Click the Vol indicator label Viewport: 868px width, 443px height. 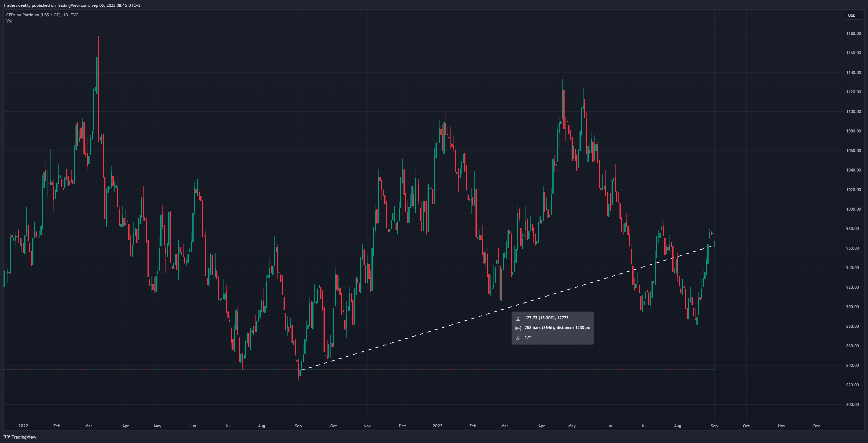[9, 21]
